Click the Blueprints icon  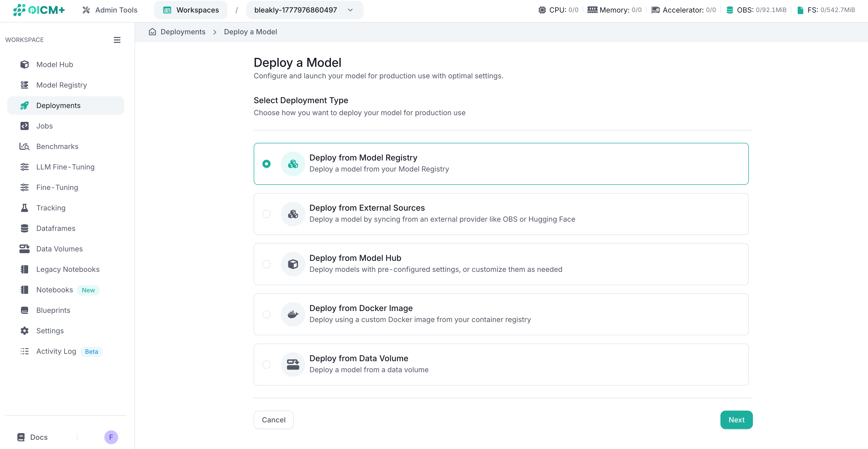click(x=24, y=310)
